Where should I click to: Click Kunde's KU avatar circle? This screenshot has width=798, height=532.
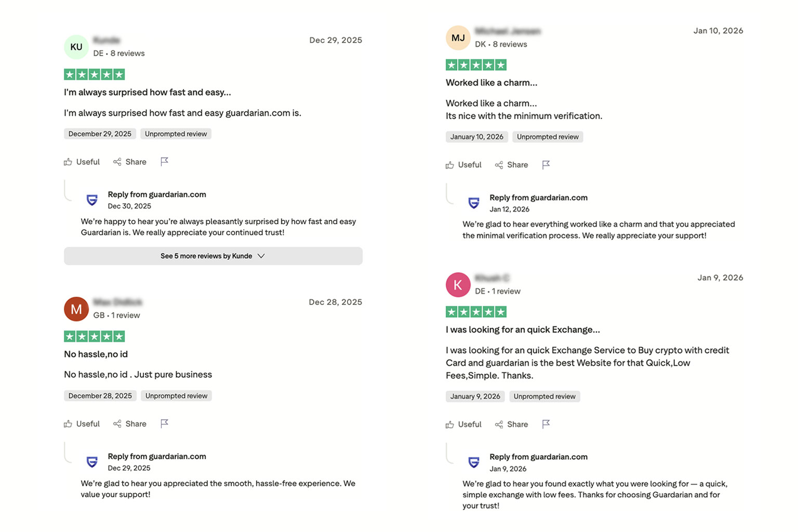click(76, 47)
